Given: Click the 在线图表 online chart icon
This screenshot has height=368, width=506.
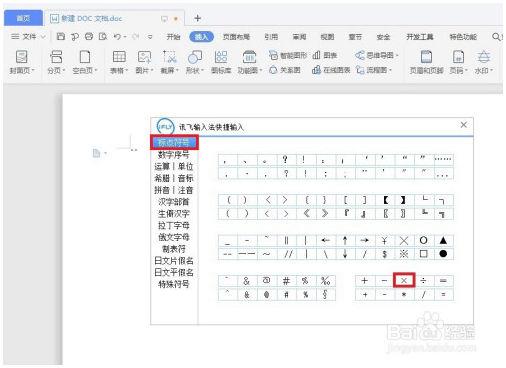Looking at the screenshot, I should [x=331, y=70].
